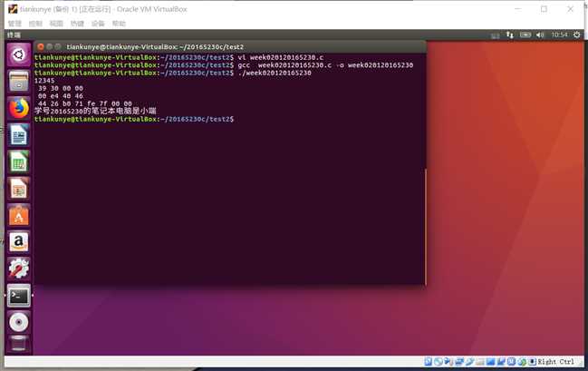Open LibreOffice Calc from the launcher
588x371 pixels.
click(x=18, y=161)
